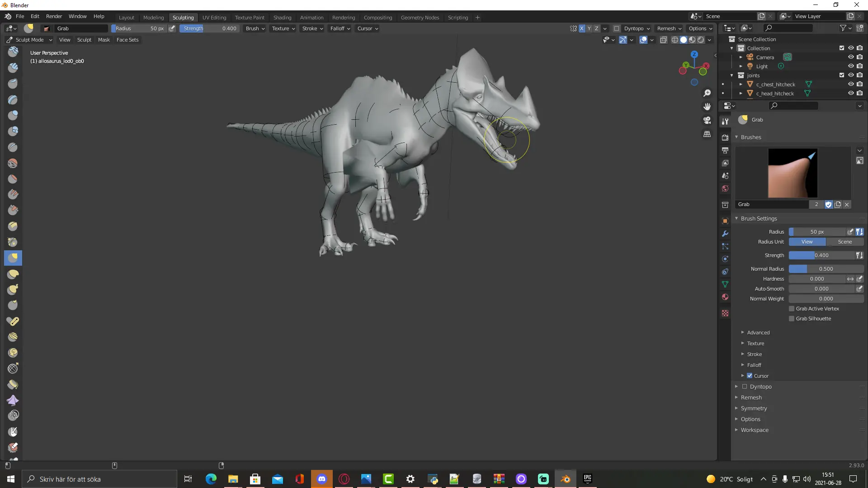Viewport: 868px width, 488px height.
Task: Expand the Symmetry panel
Action: (754, 408)
